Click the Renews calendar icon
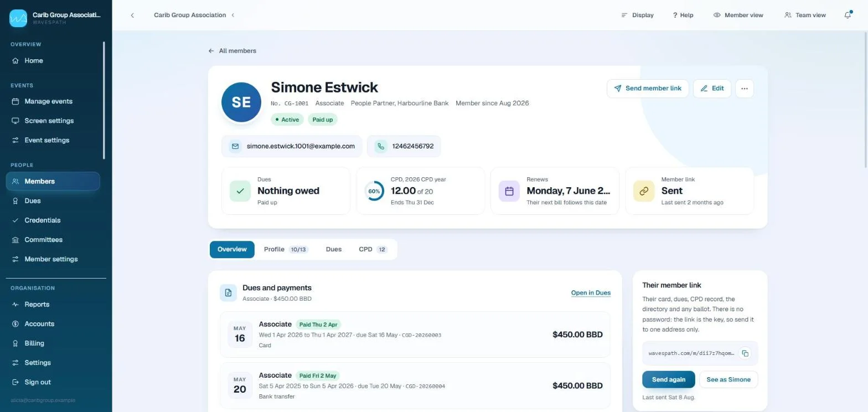The image size is (868, 412). [509, 191]
